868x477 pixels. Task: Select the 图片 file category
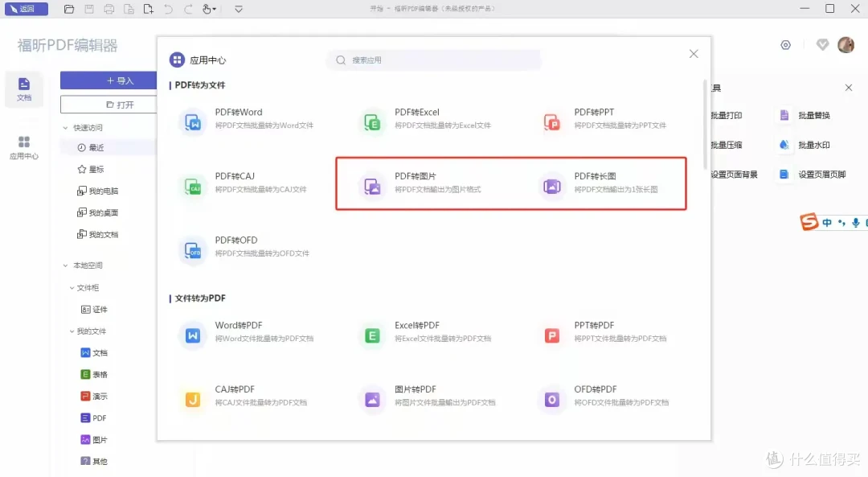(x=94, y=440)
